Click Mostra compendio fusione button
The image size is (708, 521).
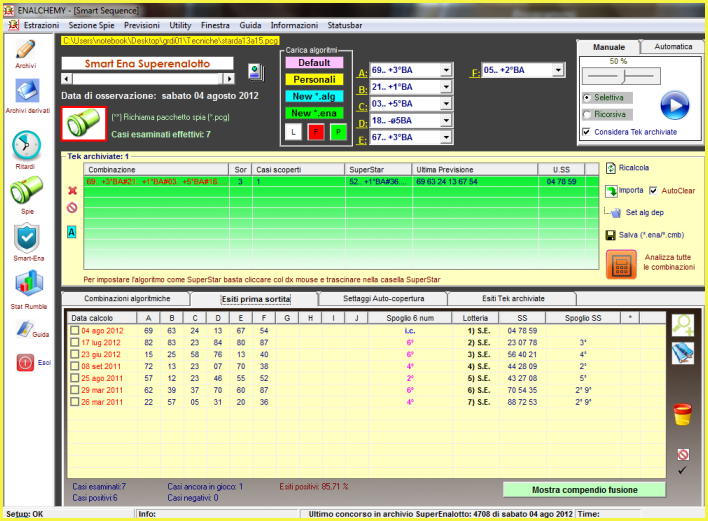click(584, 490)
